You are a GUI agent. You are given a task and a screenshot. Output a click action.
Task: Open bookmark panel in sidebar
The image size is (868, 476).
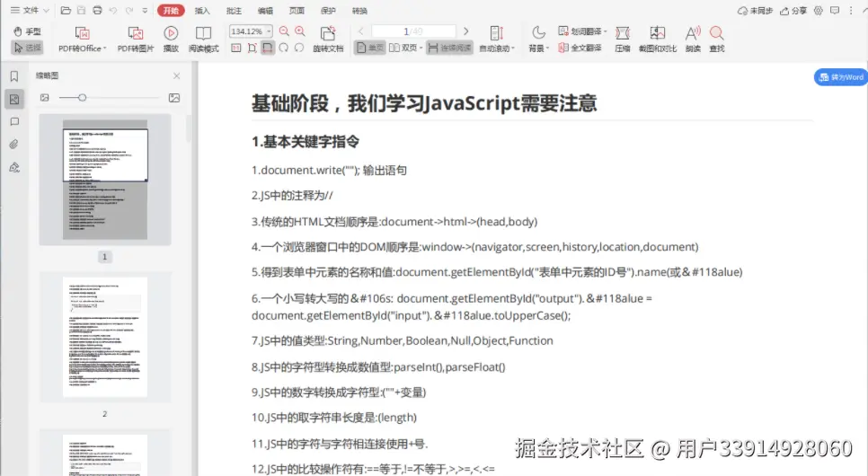coord(14,75)
